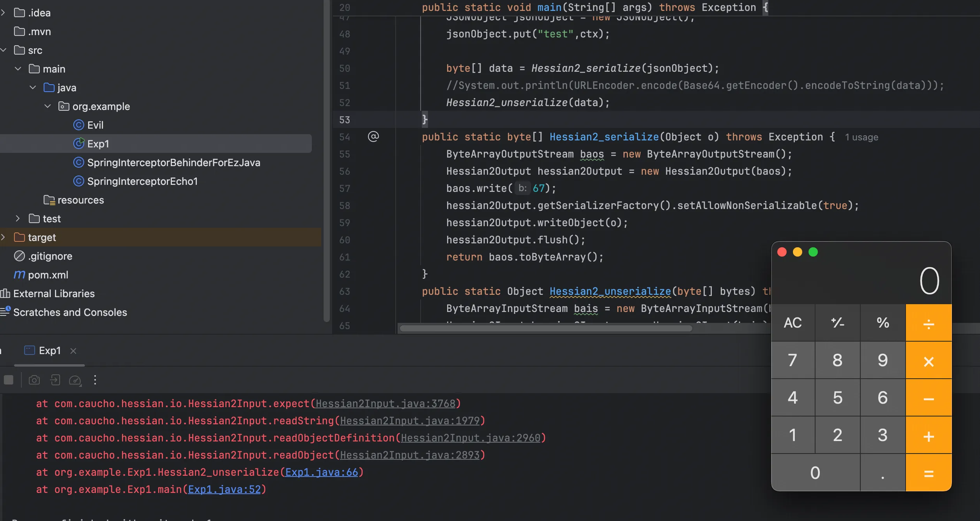
Task: Click the exit arrow icon in run toolbar
Action: (x=55, y=380)
